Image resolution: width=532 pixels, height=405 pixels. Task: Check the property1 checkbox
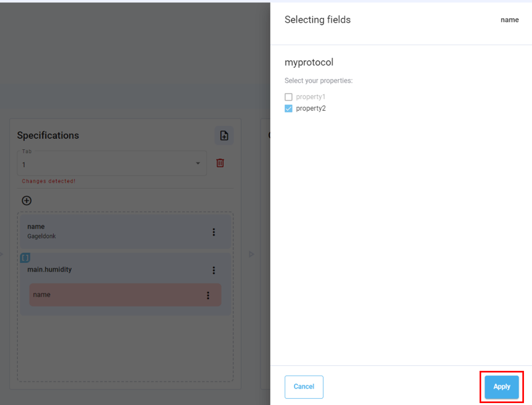[289, 97]
